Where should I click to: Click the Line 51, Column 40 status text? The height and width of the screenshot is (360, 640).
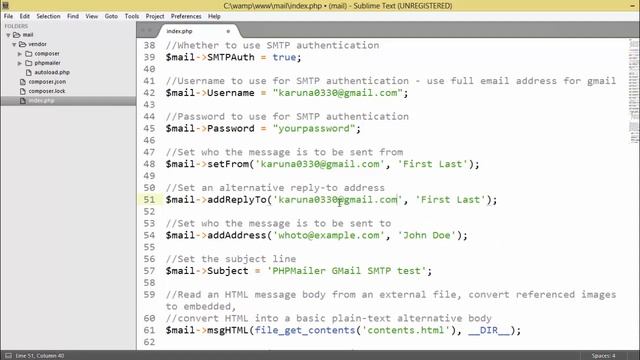click(x=40, y=356)
